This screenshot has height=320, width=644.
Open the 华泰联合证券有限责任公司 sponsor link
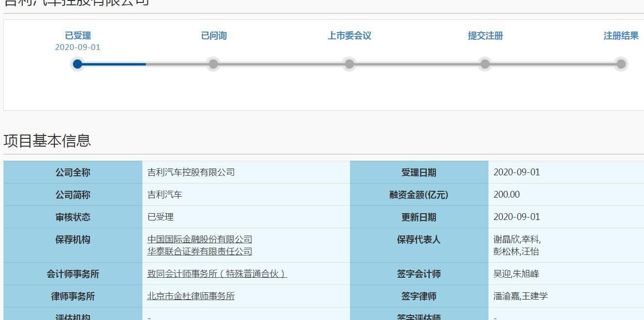(200, 251)
